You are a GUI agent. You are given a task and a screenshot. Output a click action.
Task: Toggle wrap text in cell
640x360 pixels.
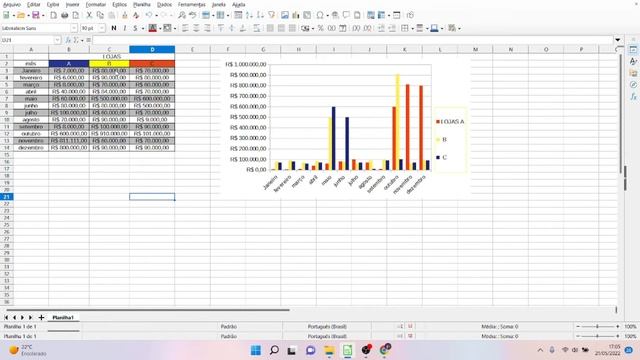[257, 28]
